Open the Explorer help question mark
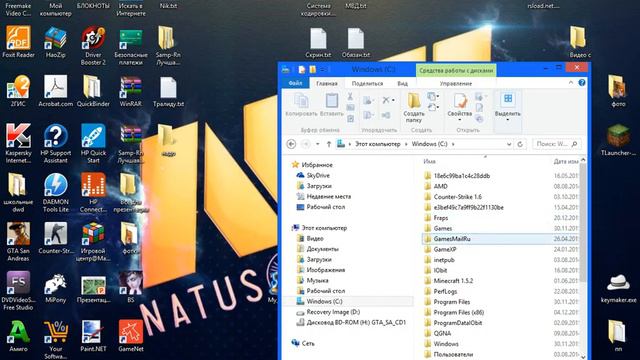This screenshot has height=360, width=640. click(582, 83)
